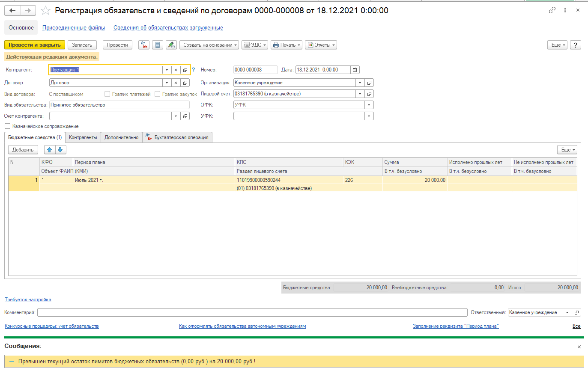The image size is (588, 368).
Task: Open the Счет контрагента record with the open icon
Action: pos(185,116)
